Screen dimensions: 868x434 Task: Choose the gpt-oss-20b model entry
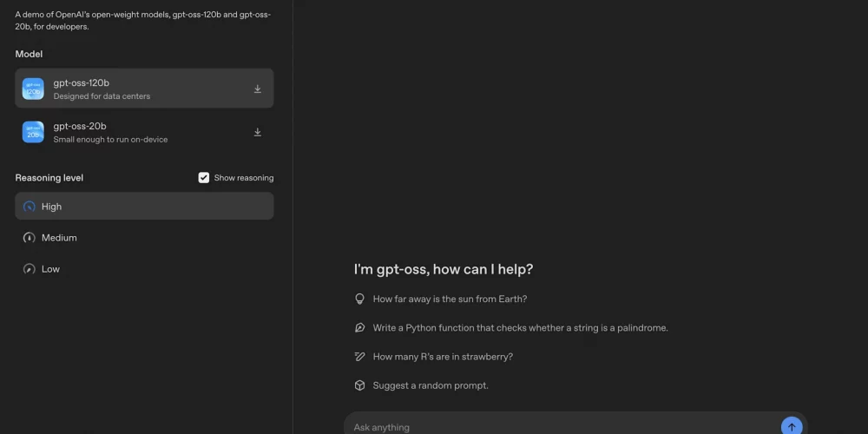144,132
